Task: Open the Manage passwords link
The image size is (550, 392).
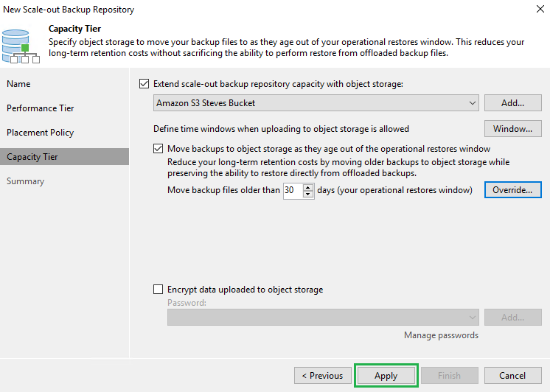Action: 441,335
